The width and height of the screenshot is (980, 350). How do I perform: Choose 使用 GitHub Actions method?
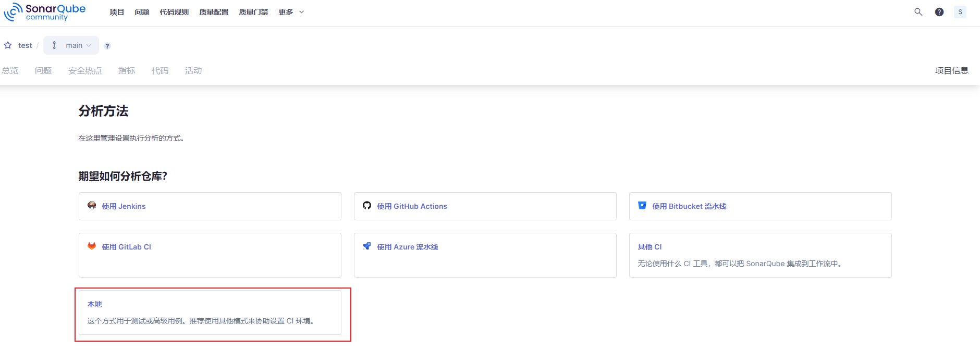[485, 206]
